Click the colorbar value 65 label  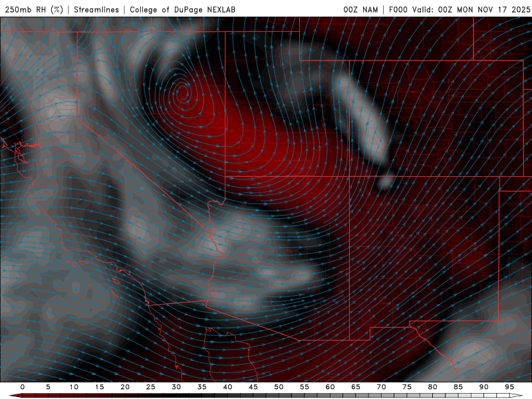tap(356, 387)
